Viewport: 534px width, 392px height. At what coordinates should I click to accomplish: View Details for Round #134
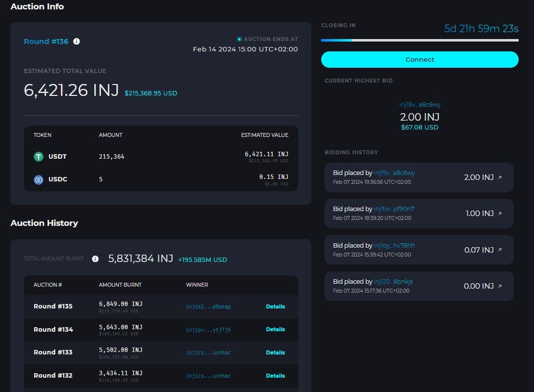click(x=275, y=329)
